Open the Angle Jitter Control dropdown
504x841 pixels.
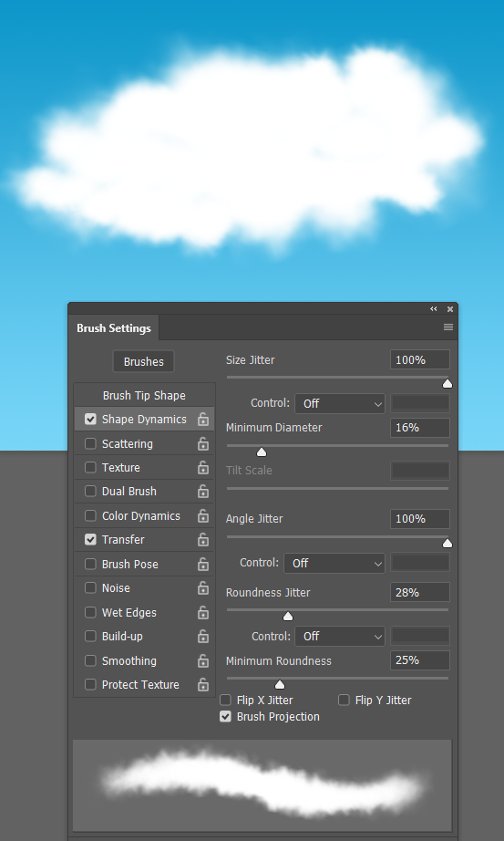point(334,563)
